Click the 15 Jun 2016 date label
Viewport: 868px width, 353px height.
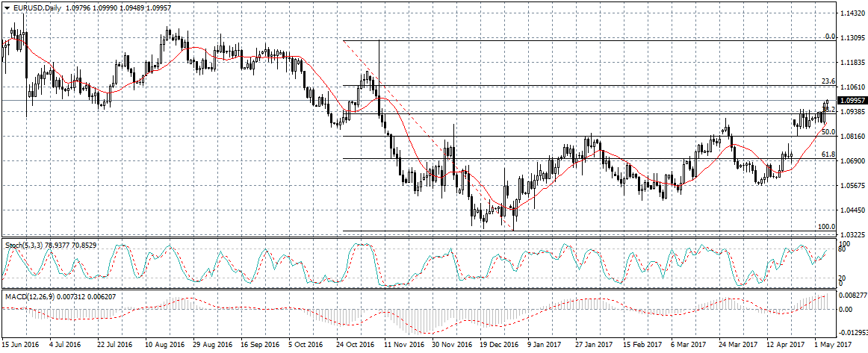pos(21,346)
